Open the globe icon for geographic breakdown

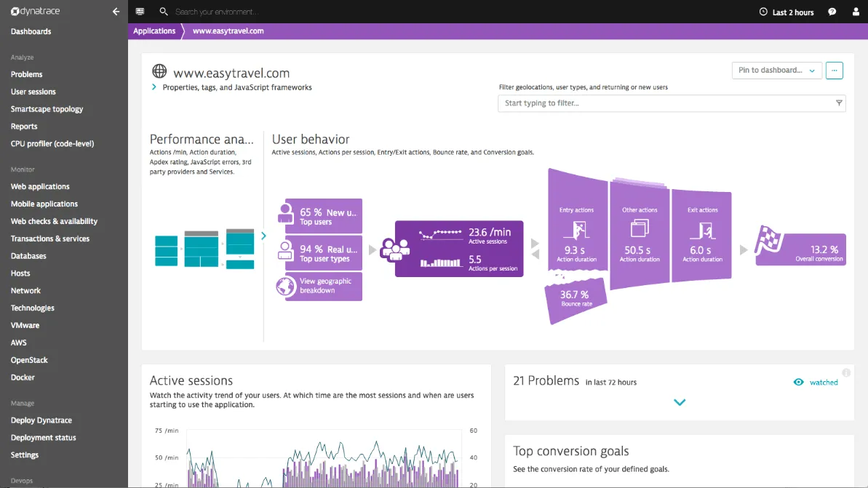point(286,286)
